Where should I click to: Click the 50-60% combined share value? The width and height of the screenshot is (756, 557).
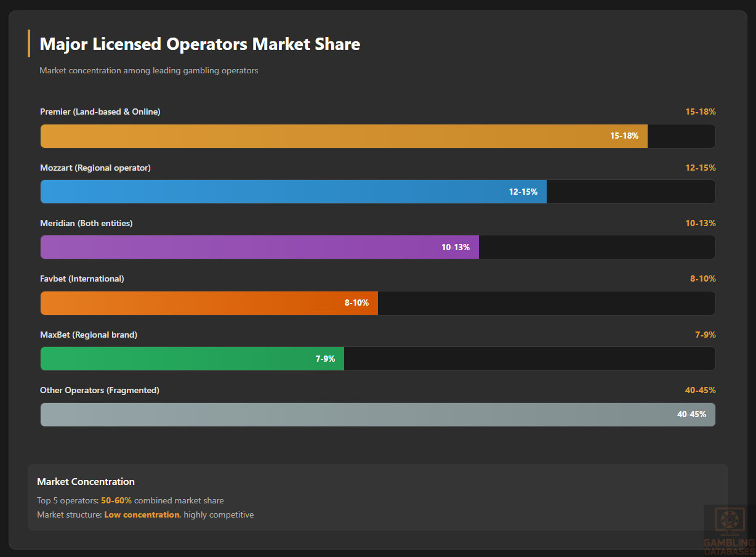[x=116, y=500]
